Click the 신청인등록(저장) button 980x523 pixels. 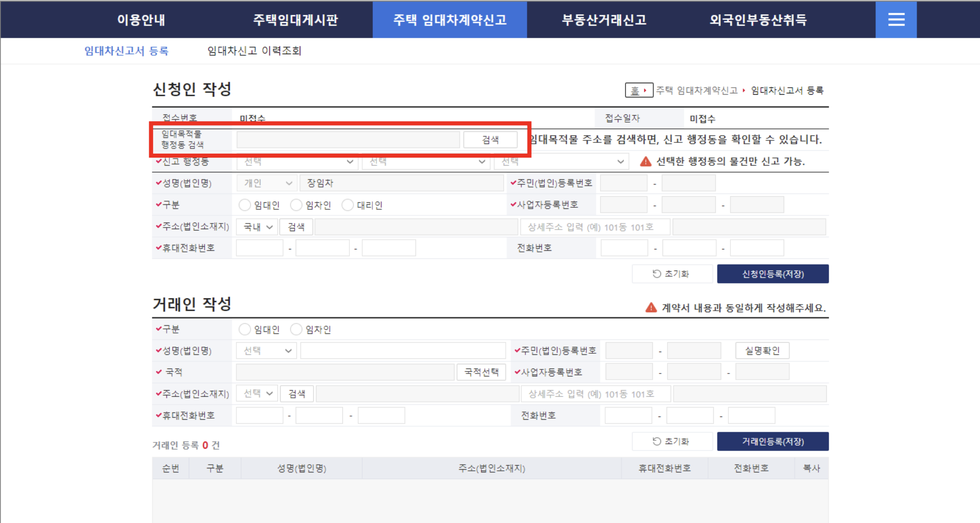(773, 274)
